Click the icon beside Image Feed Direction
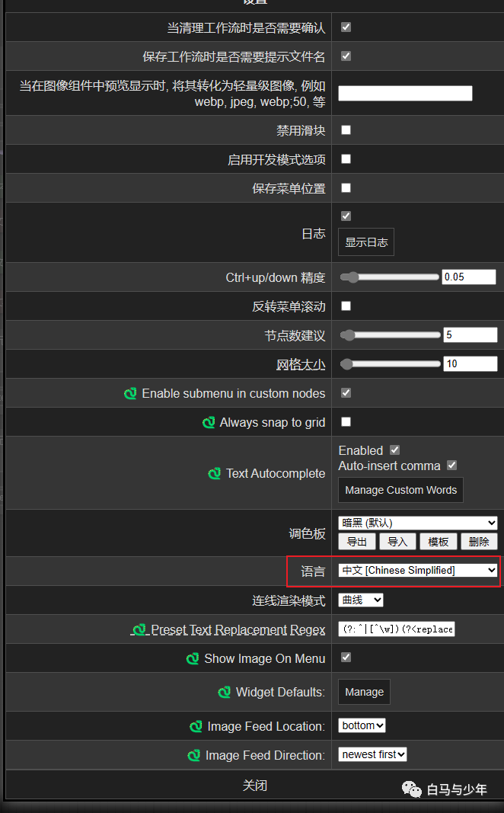504x813 pixels. click(x=194, y=756)
